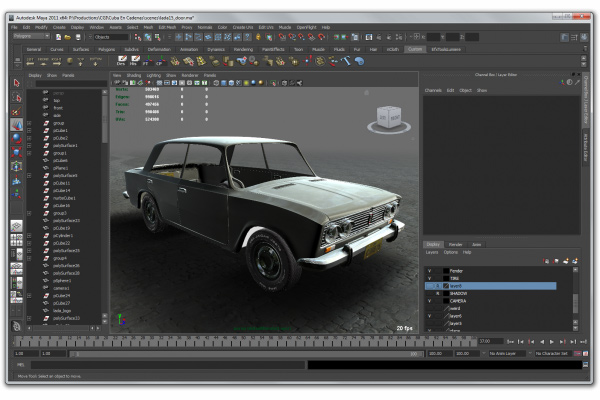The height and width of the screenshot is (400, 600).
Task: Open the No Anim Layer dropdown
Action: (x=507, y=353)
